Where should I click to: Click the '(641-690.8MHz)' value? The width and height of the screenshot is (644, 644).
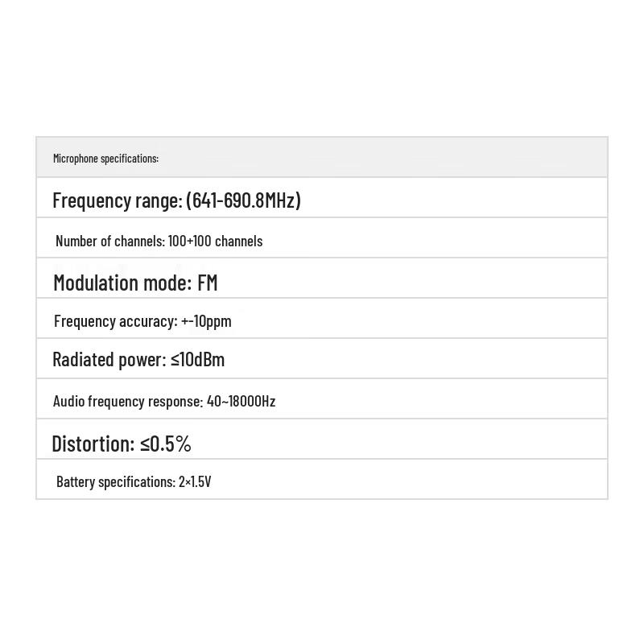pos(243,200)
